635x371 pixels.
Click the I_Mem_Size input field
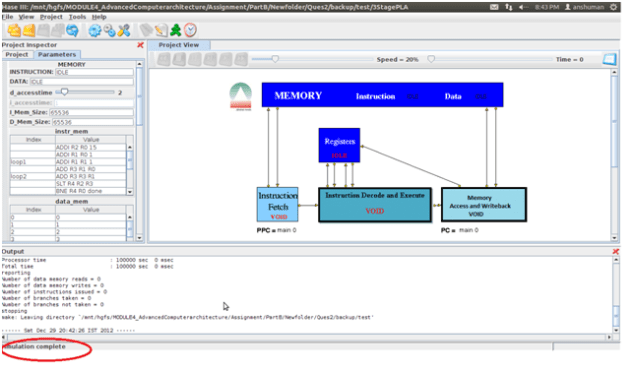tap(91, 112)
